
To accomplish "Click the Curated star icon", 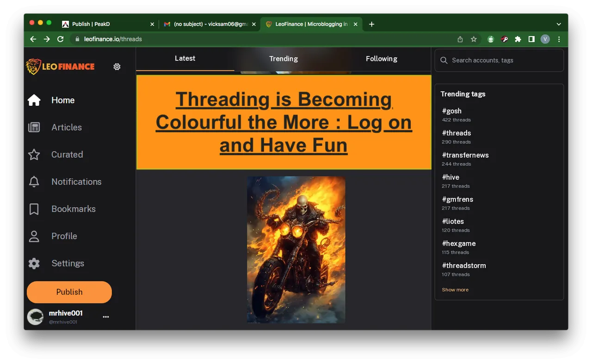I will [34, 155].
